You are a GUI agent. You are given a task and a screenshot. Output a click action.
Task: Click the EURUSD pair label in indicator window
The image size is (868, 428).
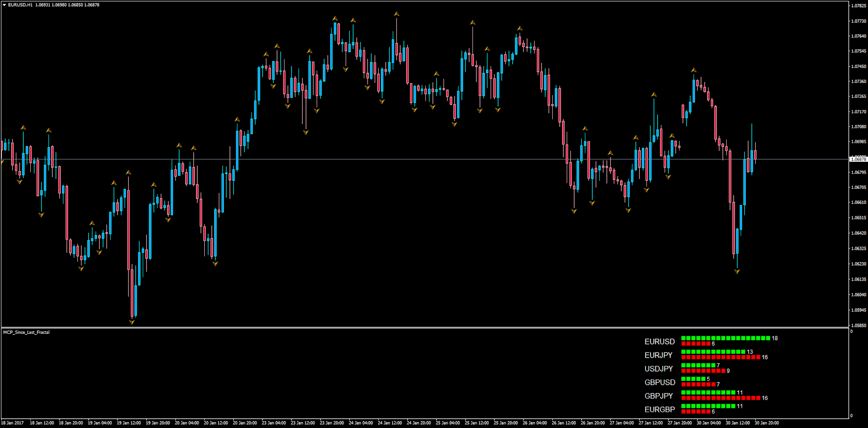[660, 342]
